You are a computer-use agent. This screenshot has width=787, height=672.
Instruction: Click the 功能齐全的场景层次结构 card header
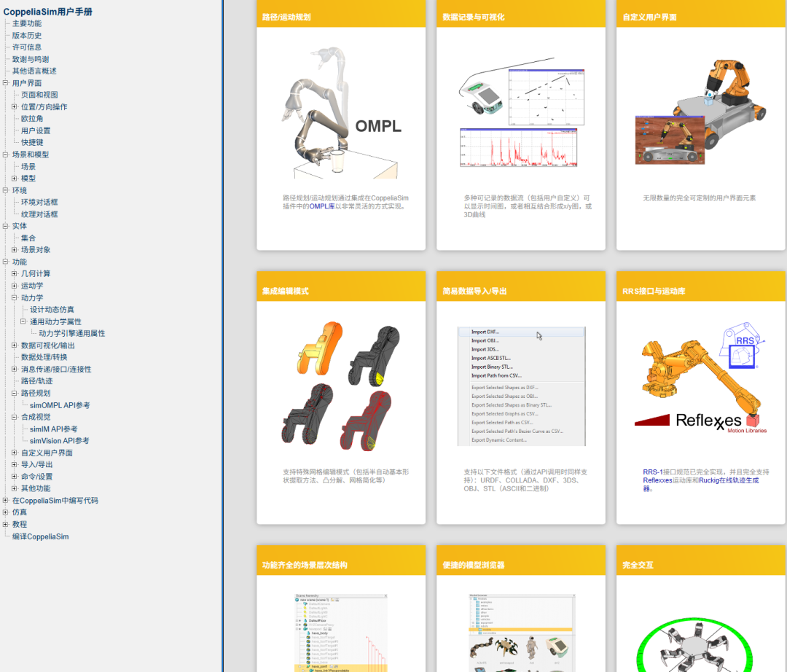tap(341, 560)
